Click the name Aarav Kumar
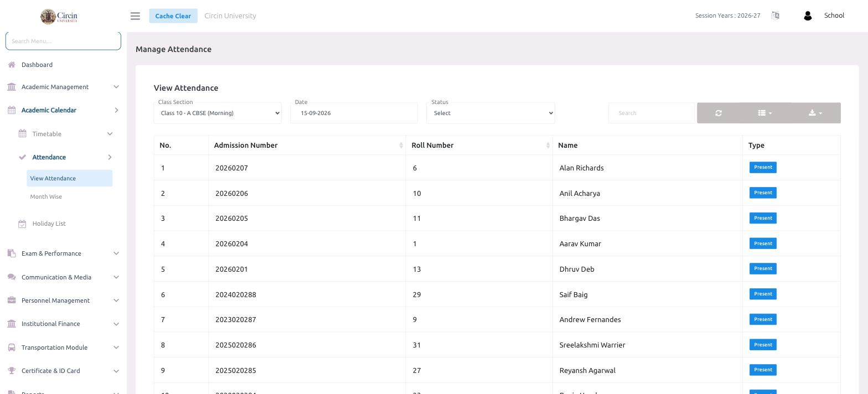The width and height of the screenshot is (868, 394). (580, 243)
